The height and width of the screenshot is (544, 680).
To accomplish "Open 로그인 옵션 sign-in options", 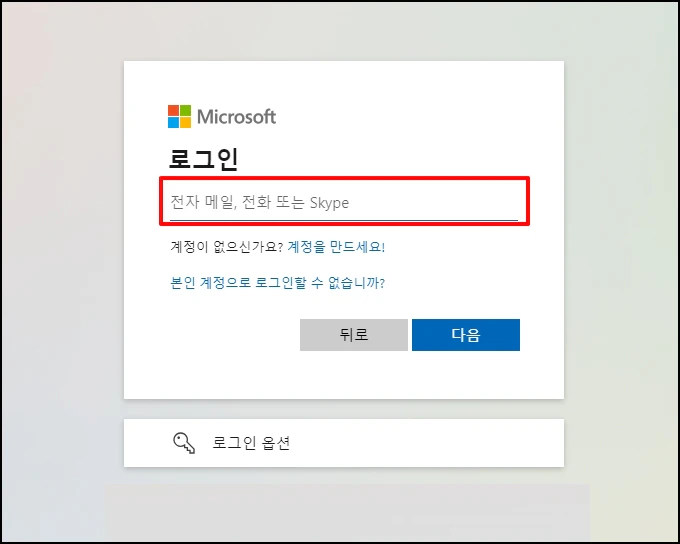I will [344, 443].
